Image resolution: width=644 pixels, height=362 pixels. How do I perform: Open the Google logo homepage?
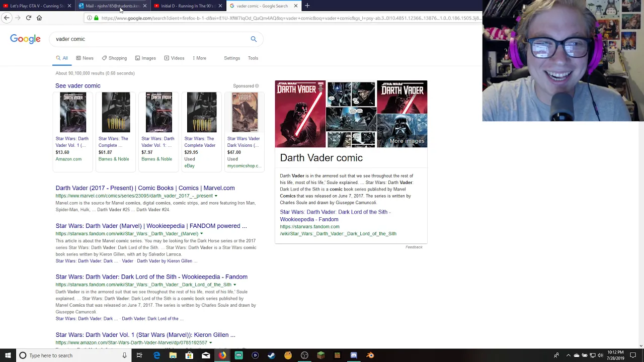(x=25, y=39)
